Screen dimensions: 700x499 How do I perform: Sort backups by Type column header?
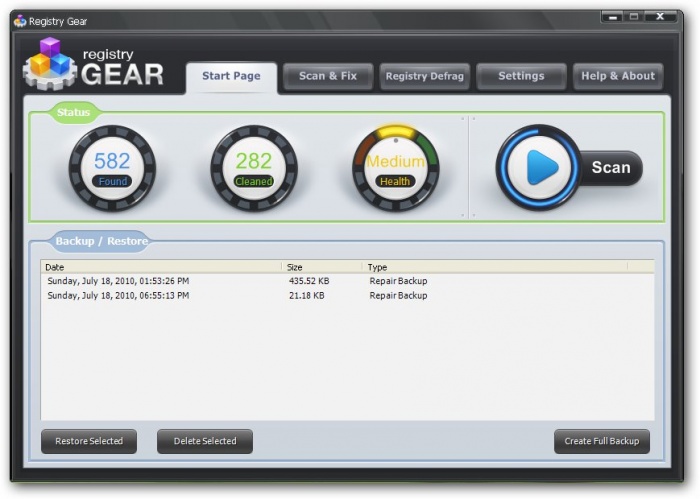tap(495, 267)
